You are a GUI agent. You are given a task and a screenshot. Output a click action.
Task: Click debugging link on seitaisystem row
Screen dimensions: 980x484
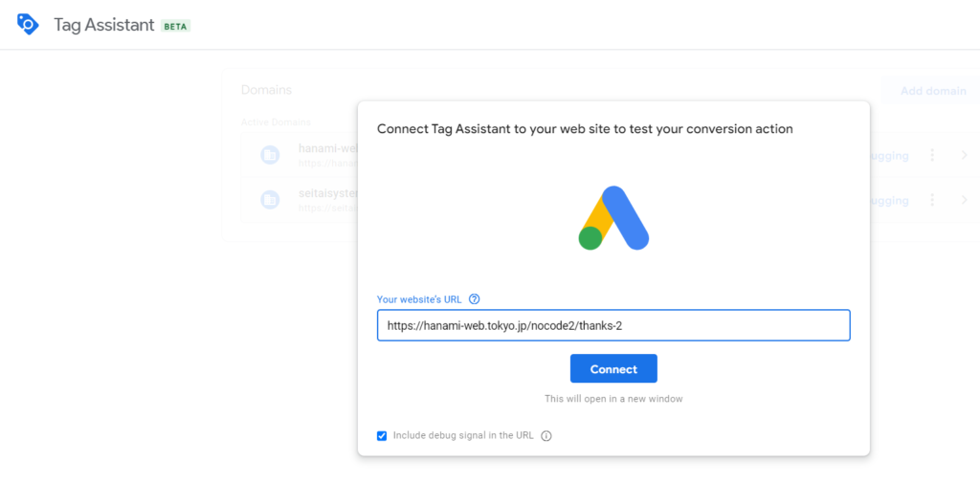pos(889,200)
